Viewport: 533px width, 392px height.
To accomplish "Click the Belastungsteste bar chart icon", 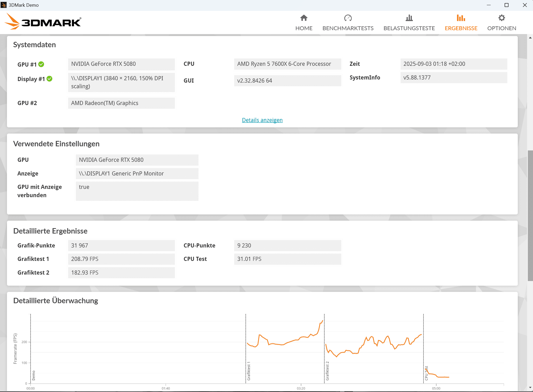I will (409, 18).
